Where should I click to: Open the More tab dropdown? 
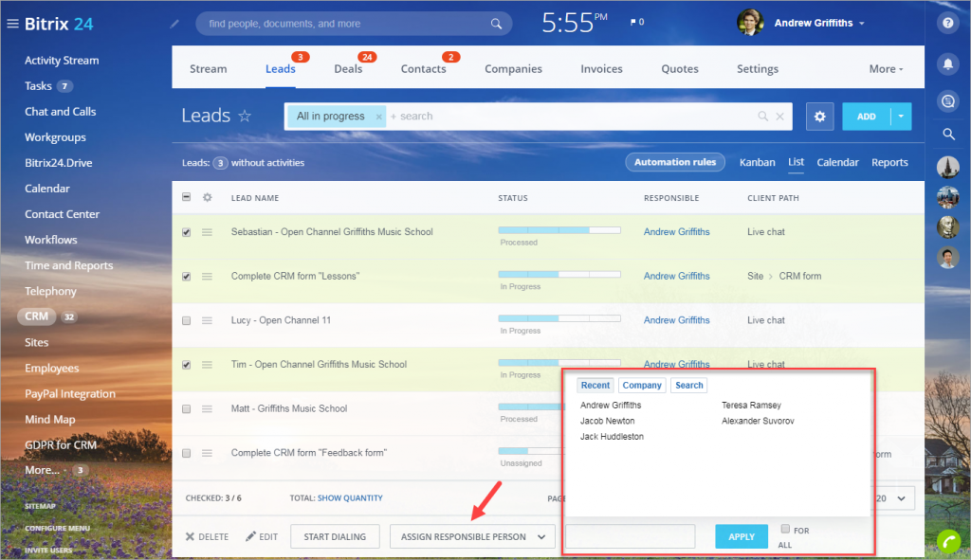tap(887, 69)
